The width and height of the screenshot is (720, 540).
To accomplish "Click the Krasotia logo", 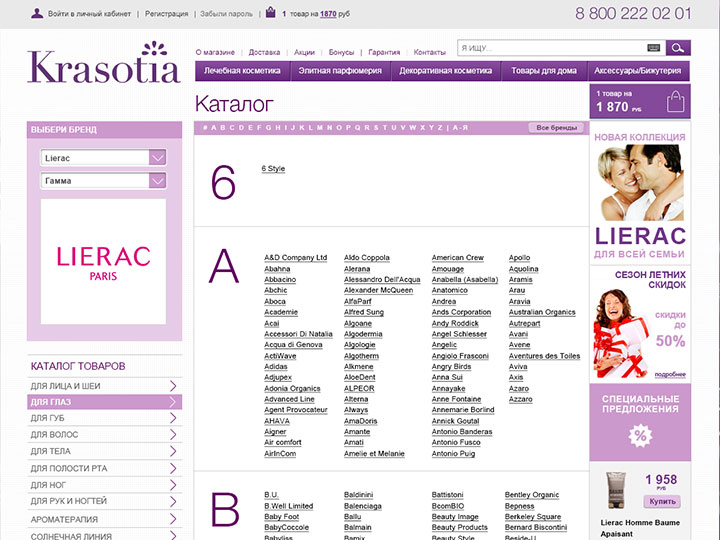I will click(103, 63).
